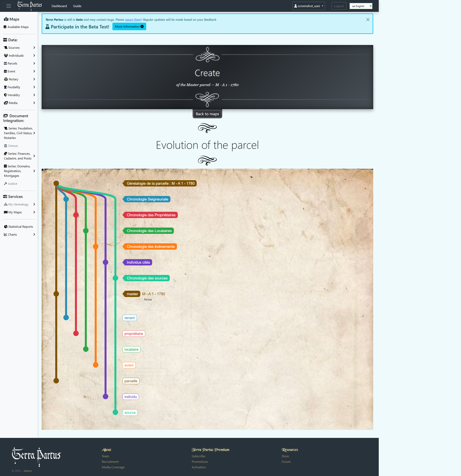Open the Guide nav item
Viewport: 461px width, 476px height.
tap(77, 6)
